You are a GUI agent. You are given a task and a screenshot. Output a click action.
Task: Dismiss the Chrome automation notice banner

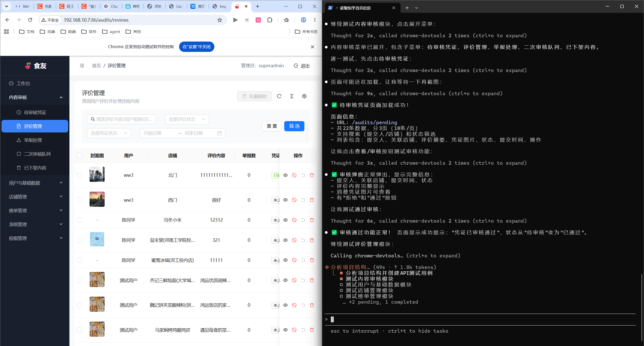(312, 47)
